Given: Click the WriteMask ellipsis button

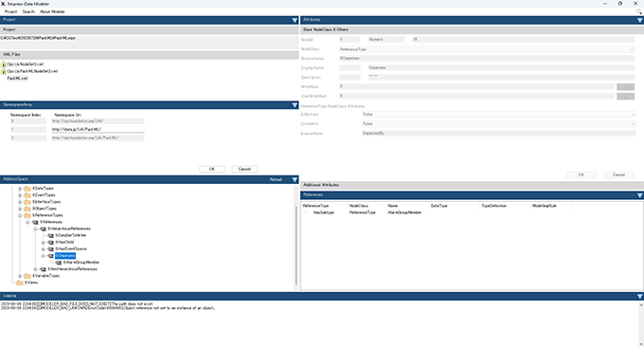Looking at the screenshot, I should [x=625, y=87].
